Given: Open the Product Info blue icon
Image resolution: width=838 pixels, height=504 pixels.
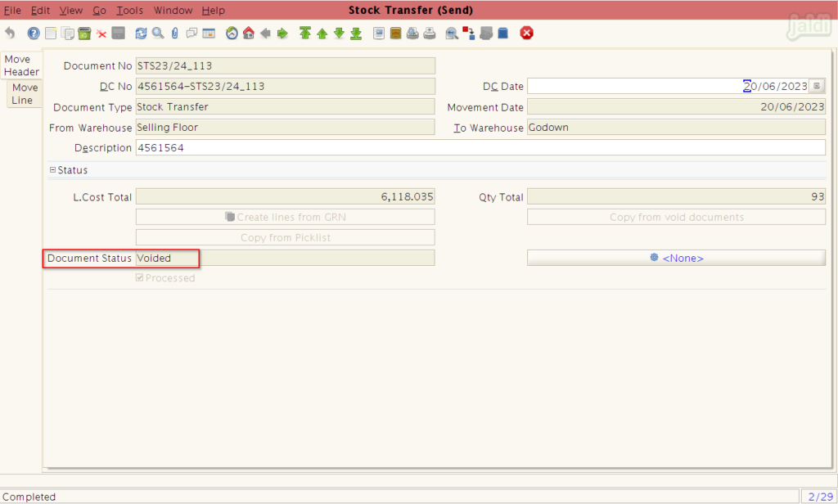Looking at the screenshot, I should point(503,34).
